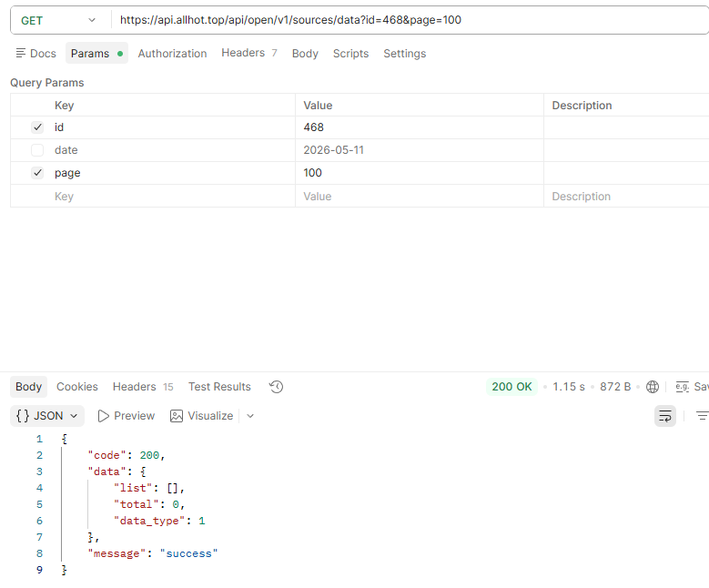The width and height of the screenshot is (709, 588).
Task: Click the Visualize image icon
Action: coord(177,416)
